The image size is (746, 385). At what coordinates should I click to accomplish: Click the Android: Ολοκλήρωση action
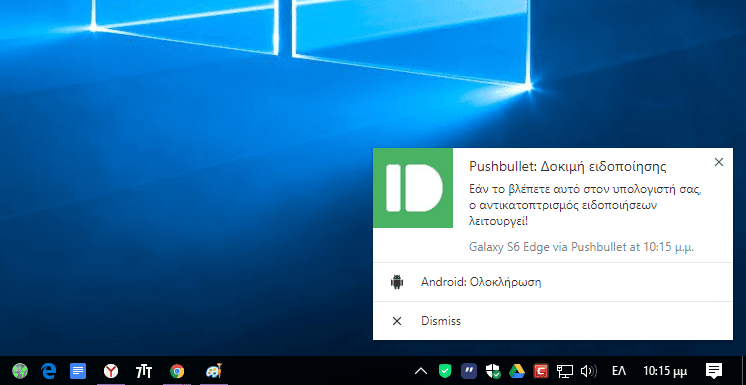(x=553, y=282)
